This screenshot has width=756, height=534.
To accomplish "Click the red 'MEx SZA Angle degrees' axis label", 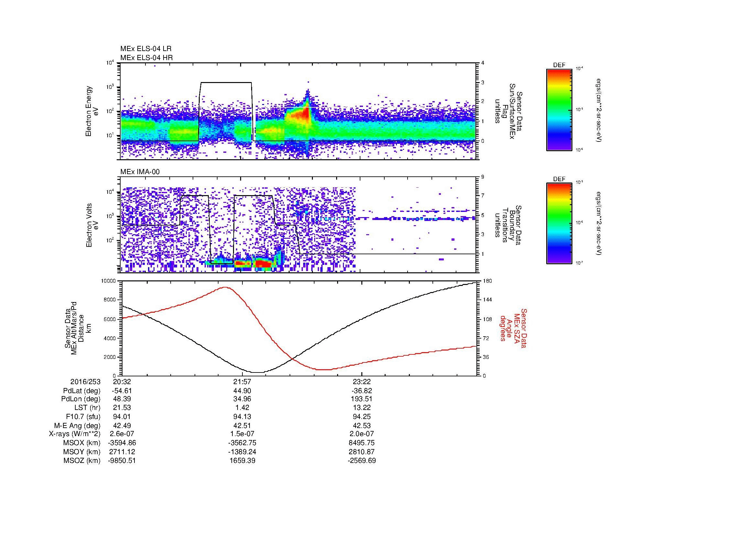I will 513,328.
